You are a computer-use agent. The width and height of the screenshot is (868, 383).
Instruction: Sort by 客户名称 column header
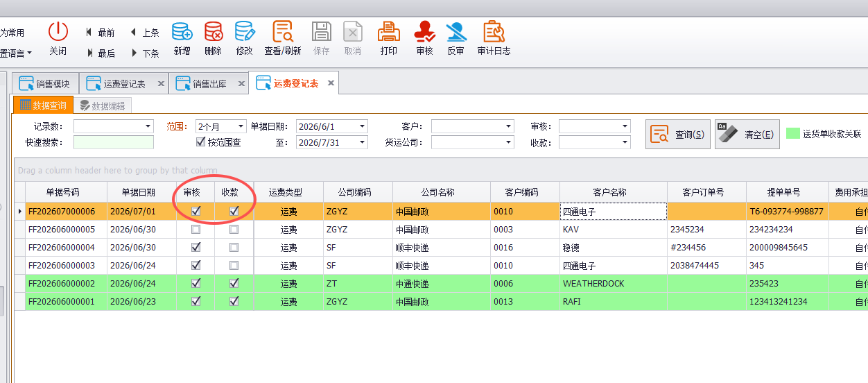(x=614, y=192)
